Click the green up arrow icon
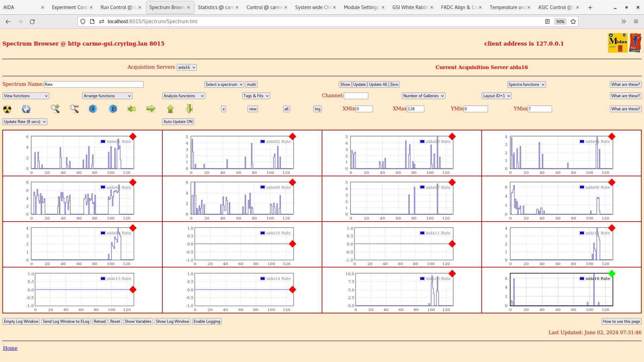The height and width of the screenshot is (362, 644). (x=170, y=109)
